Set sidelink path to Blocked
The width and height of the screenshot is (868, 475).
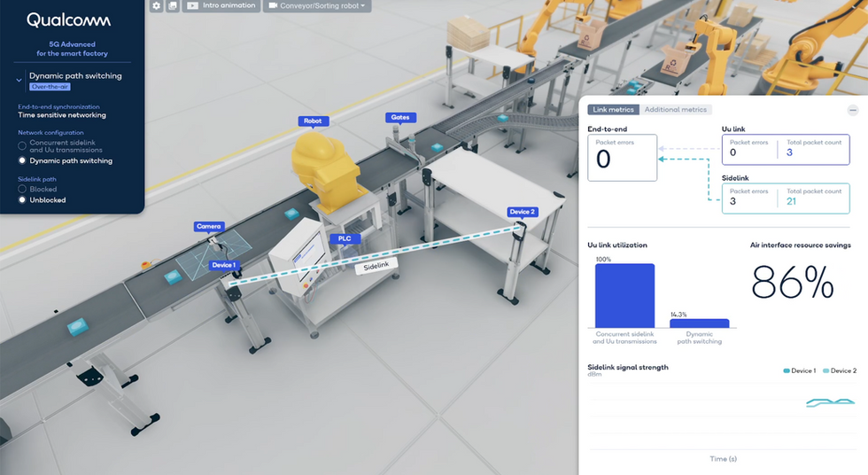tap(37, 190)
